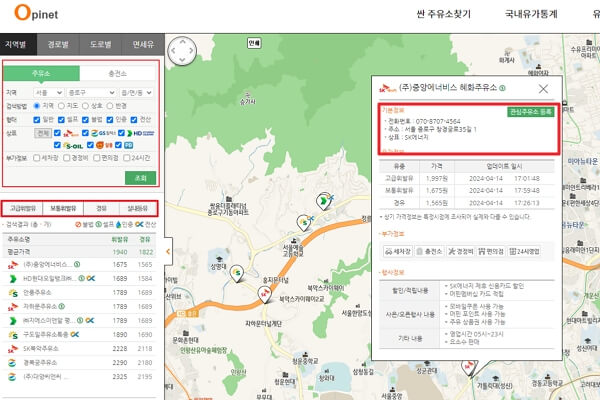Image resolution: width=600 pixels, height=400 pixels.
Task: Sort by 경유 column header in results
Action: pos(145,239)
